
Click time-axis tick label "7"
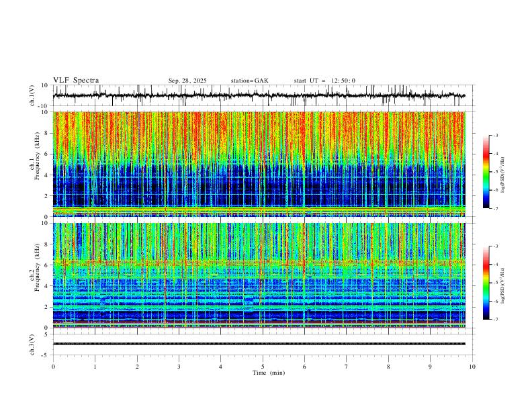pos(347,367)
